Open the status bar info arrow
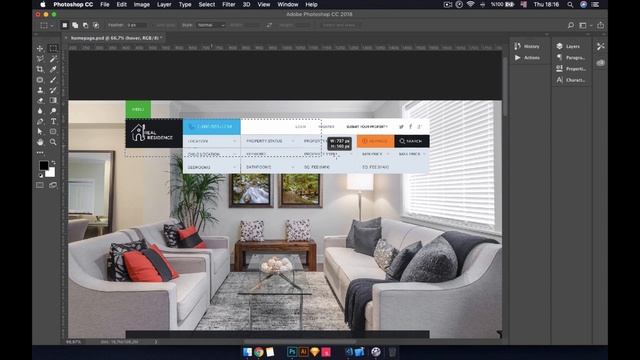 coord(156,342)
